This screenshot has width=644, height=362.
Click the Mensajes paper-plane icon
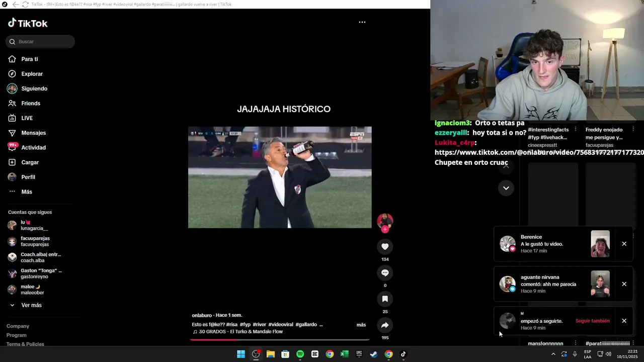click(x=12, y=133)
